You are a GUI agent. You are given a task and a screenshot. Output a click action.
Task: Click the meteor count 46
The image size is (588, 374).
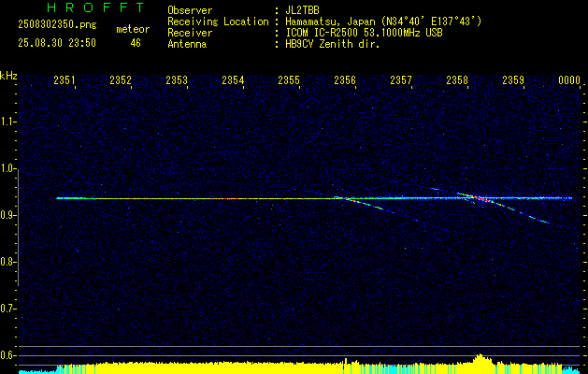136,43
